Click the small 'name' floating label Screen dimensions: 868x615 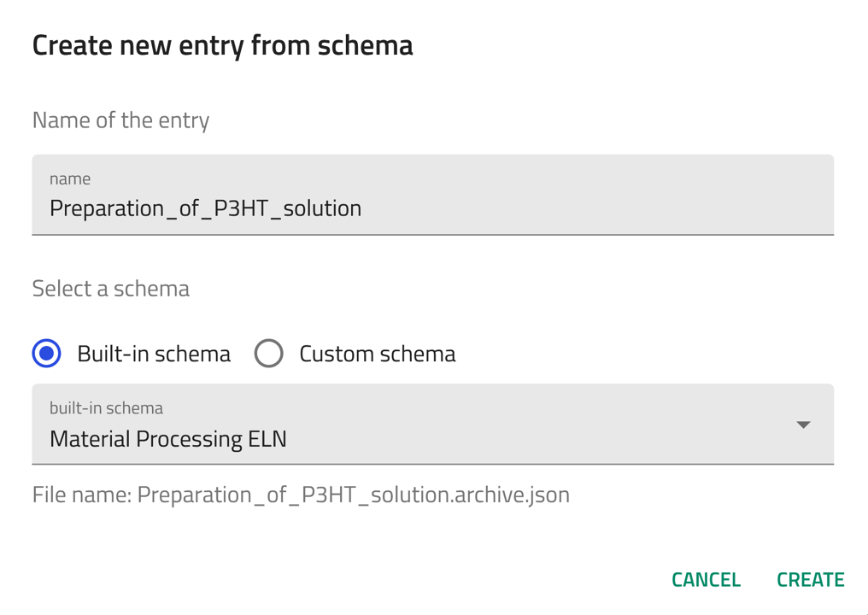pyautogui.click(x=70, y=179)
